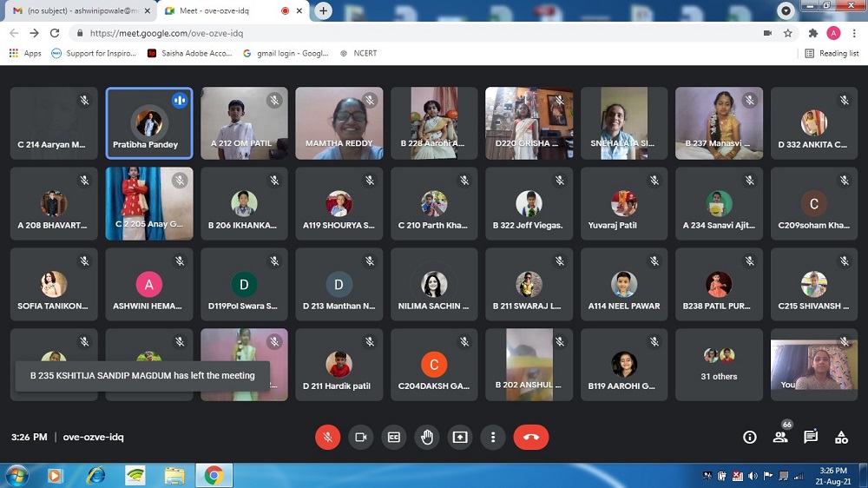Unmute the microphone in the call bar

pos(327,437)
